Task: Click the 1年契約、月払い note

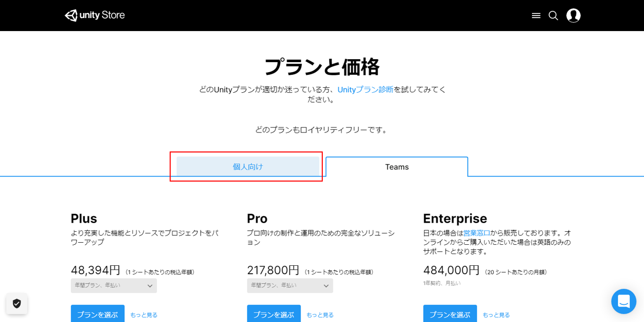Action: (x=442, y=283)
